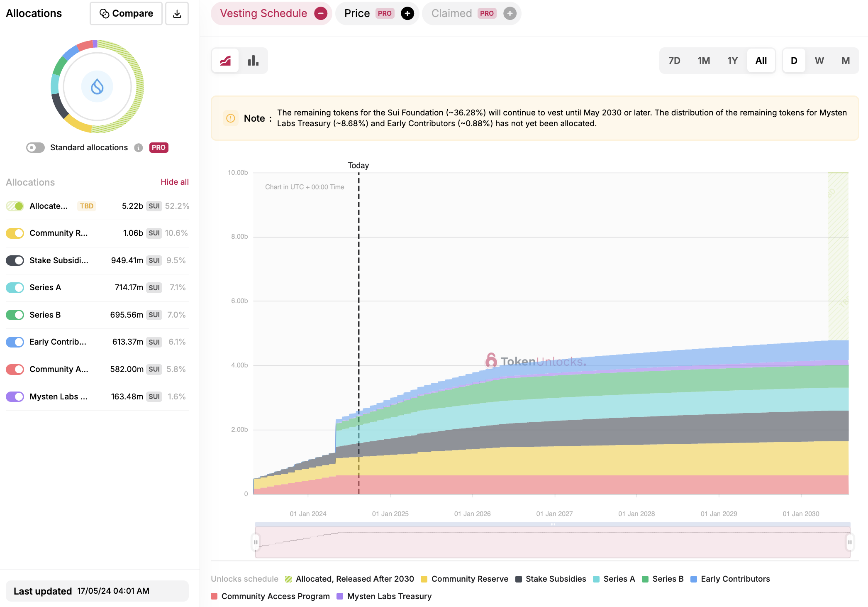Screen dimensions: 868x607
Task: Toggle Stake Subsidies allocation visibility
Action: (15, 261)
